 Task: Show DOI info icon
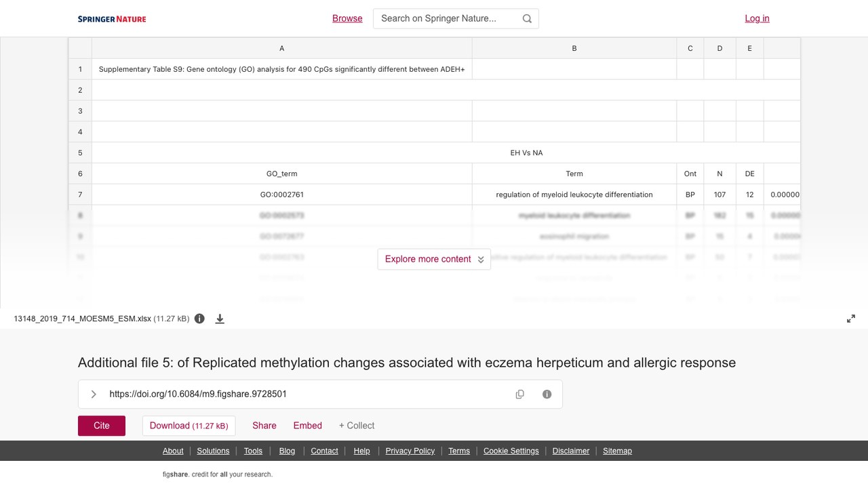click(x=547, y=394)
